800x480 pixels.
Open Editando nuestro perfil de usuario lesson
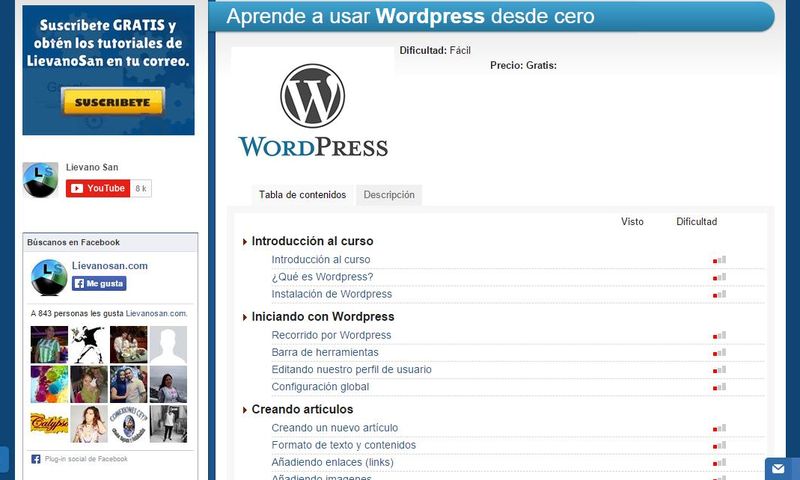pos(352,370)
